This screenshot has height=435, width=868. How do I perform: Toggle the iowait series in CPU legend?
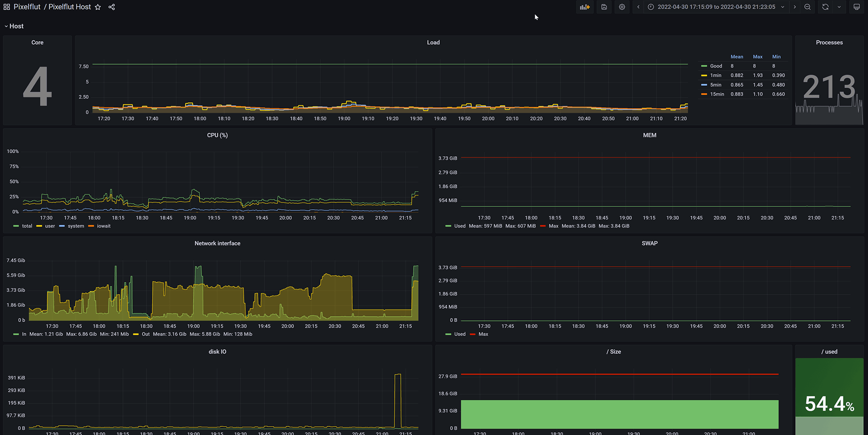[104, 226]
